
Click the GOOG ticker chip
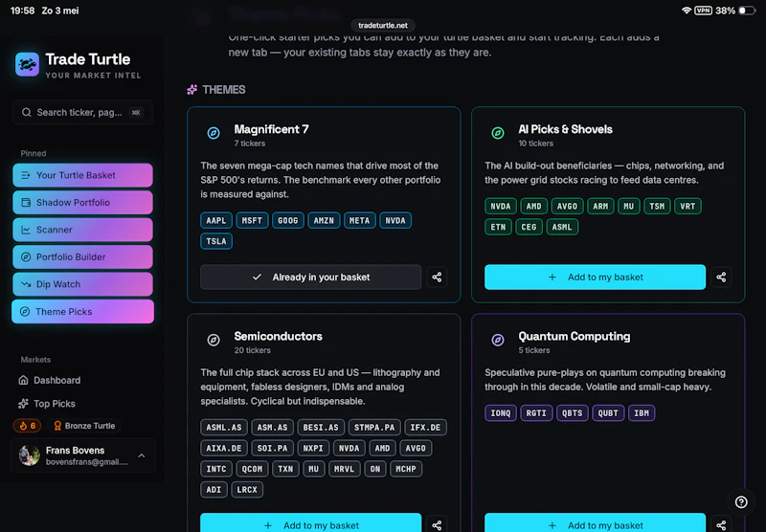pos(288,221)
